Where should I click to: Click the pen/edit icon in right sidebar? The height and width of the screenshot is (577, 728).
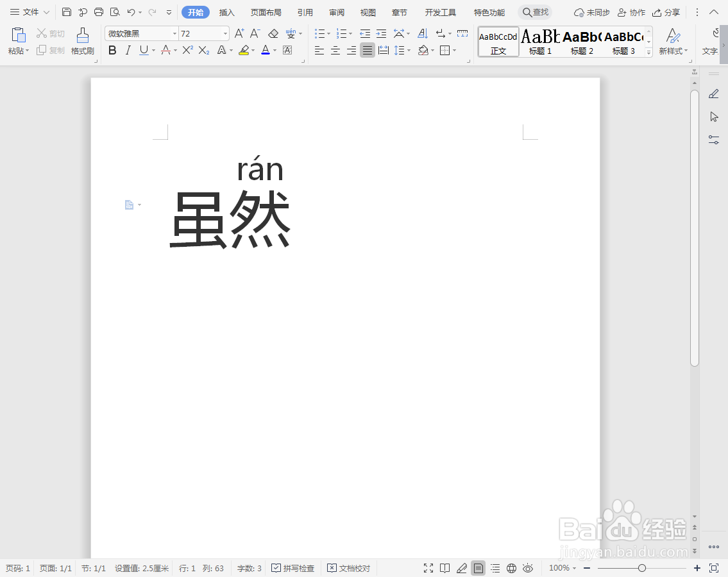(x=714, y=94)
